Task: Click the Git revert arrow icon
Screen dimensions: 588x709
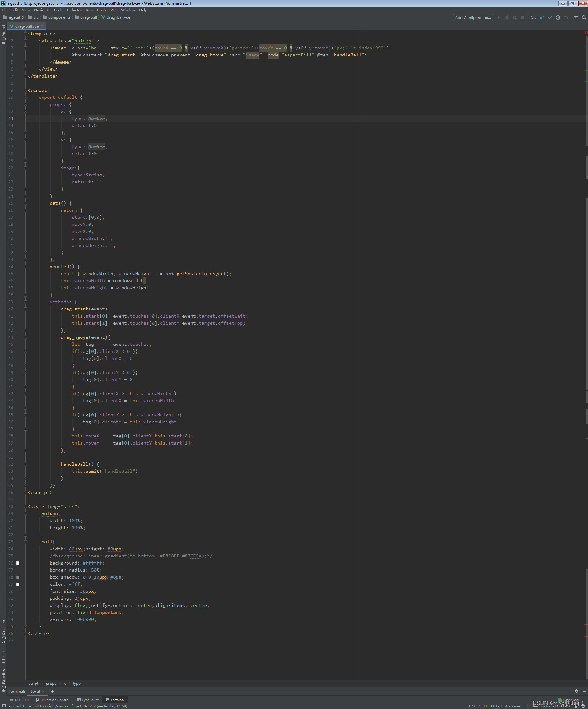Action: 566,17
